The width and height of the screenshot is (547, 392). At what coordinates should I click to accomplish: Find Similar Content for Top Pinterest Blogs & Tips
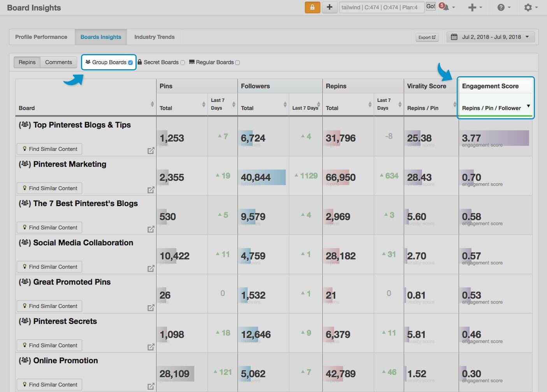(49, 149)
